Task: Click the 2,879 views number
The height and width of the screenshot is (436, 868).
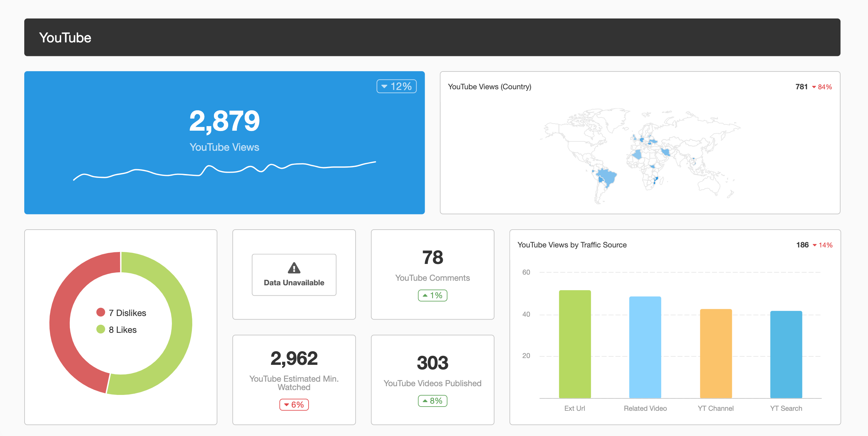Action: pos(224,121)
